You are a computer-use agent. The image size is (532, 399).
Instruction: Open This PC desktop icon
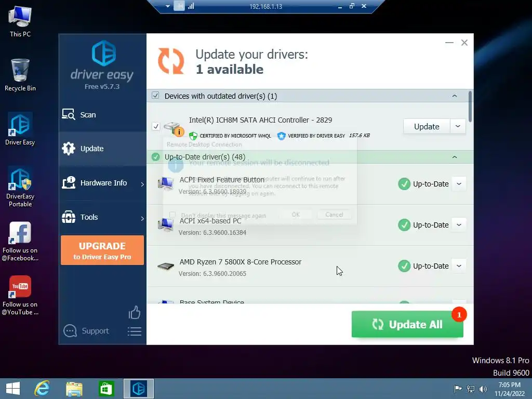point(20,22)
